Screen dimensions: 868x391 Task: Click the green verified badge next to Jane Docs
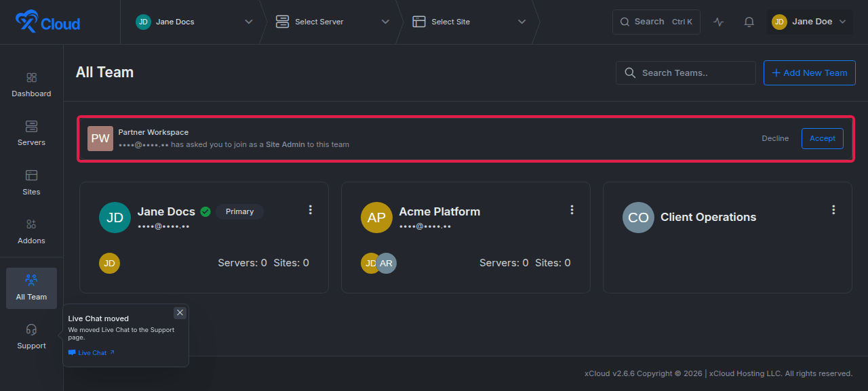click(205, 211)
